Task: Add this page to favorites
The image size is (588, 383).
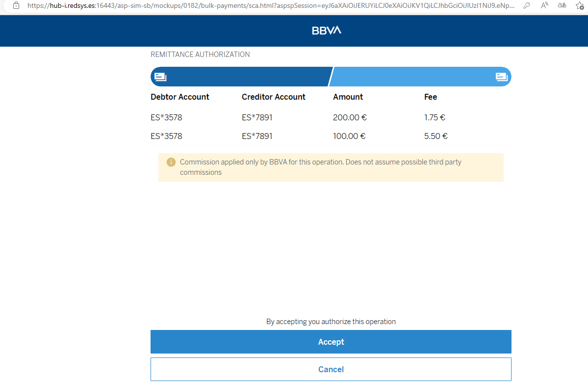Action: (x=579, y=5)
